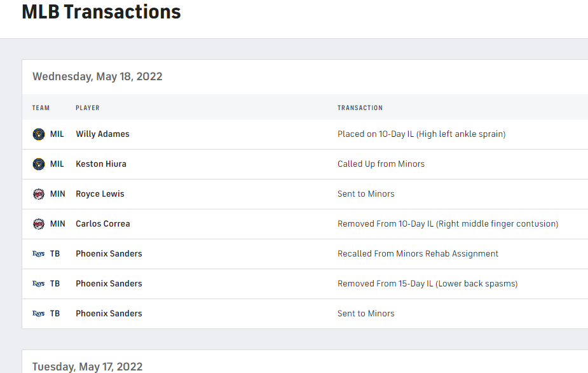Click the MLB Transactions page title
This screenshot has height=373, width=588.
pos(101,11)
